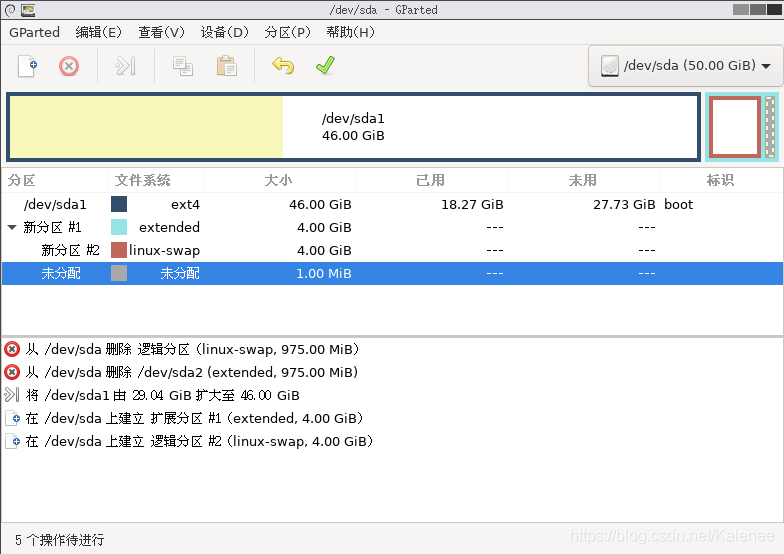Click the new-partition icon of 扩展分区 #1 operation
Image resolution: width=784 pixels, height=554 pixels.
click(x=12, y=418)
